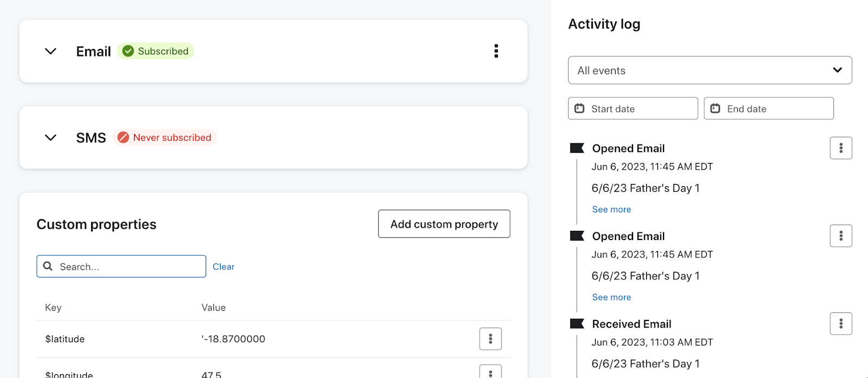Viewport: 868px width, 378px height.
Task: Click the SMS section title
Action: (x=91, y=138)
